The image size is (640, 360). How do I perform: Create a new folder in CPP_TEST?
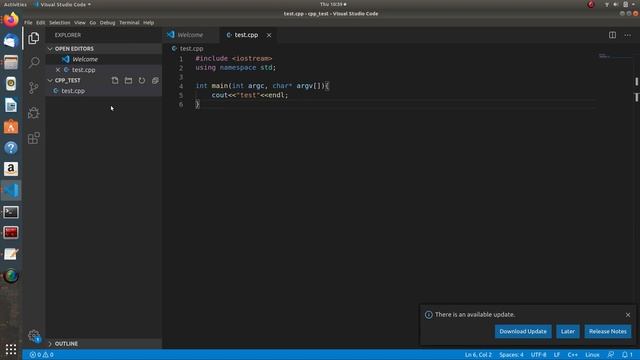tap(128, 80)
